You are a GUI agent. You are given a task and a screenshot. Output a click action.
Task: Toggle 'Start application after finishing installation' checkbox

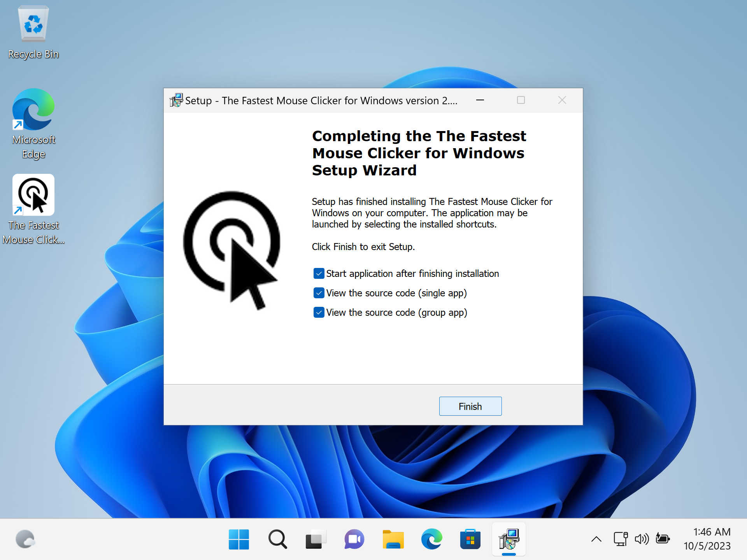pos(318,273)
